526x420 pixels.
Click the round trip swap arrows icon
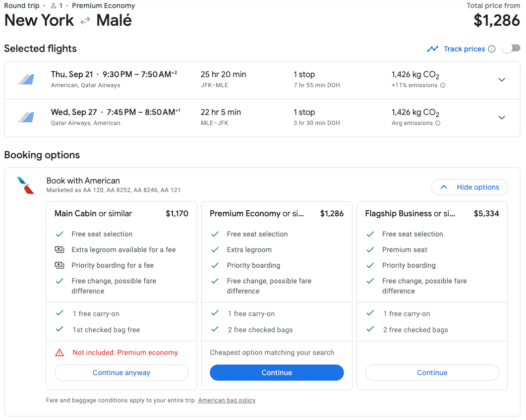(x=85, y=21)
